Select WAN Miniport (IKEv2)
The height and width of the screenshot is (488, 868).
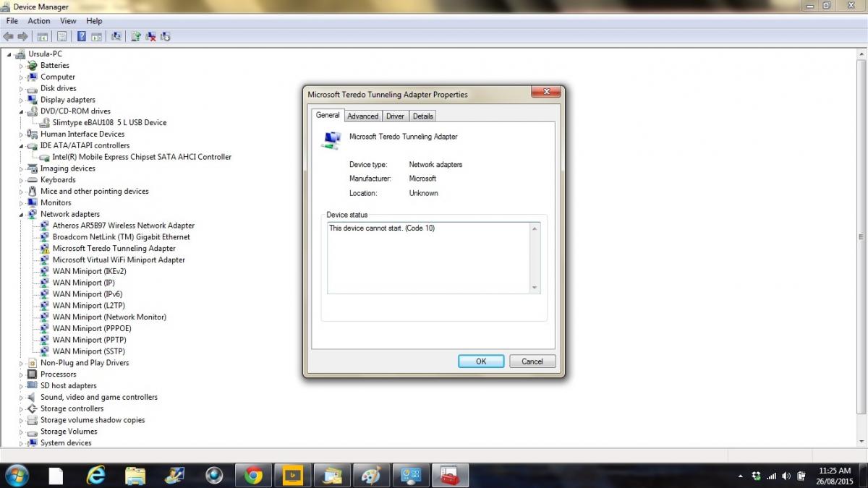[x=89, y=271]
